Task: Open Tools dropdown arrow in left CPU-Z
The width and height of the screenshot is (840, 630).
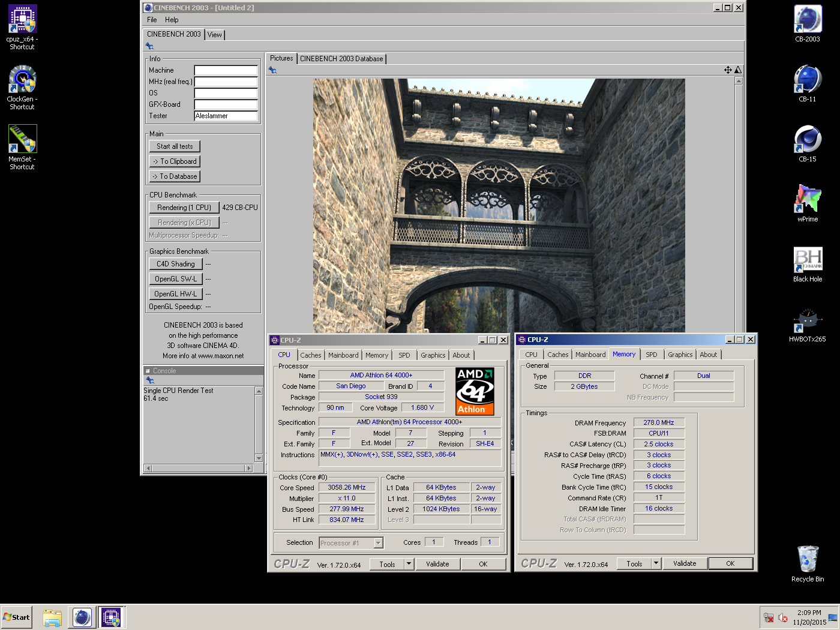Action: pyautogui.click(x=409, y=564)
